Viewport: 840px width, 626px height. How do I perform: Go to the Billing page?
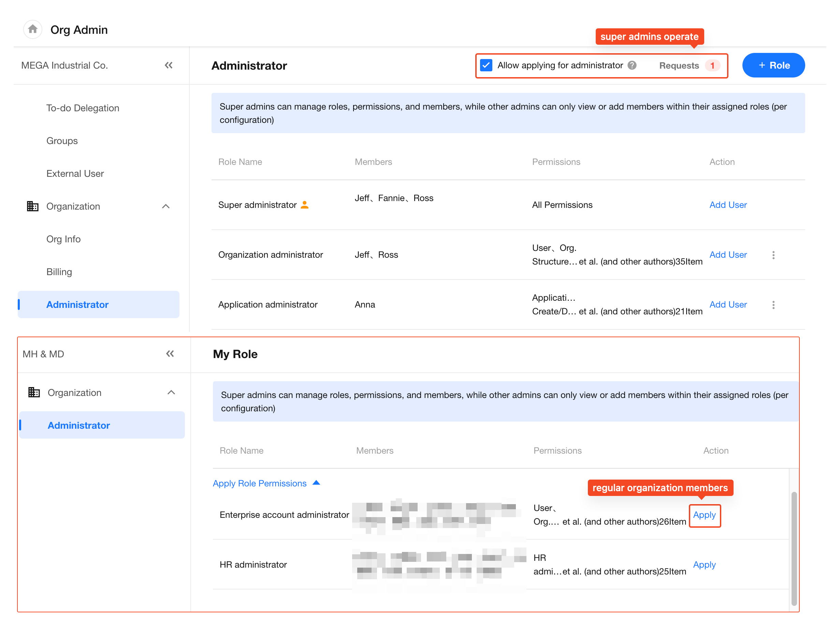tap(59, 272)
